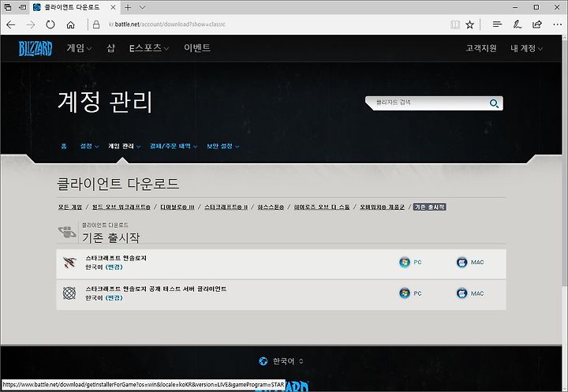Open the 샵 menu item
The image size is (568, 392).
click(x=111, y=48)
